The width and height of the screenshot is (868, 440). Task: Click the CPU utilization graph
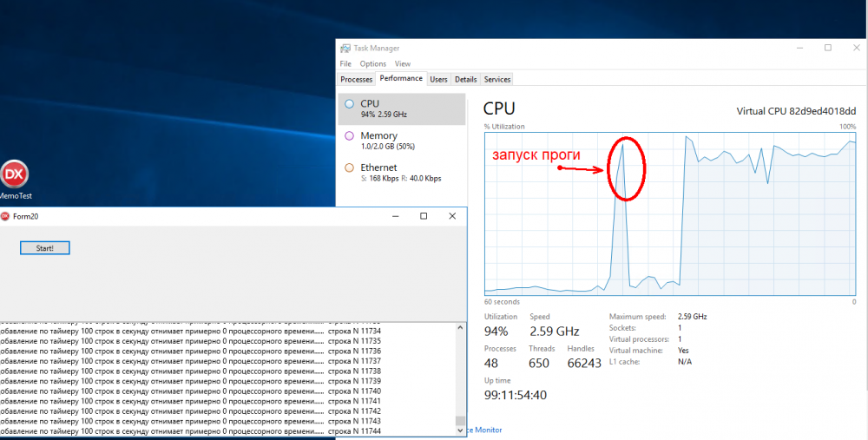(x=670, y=213)
